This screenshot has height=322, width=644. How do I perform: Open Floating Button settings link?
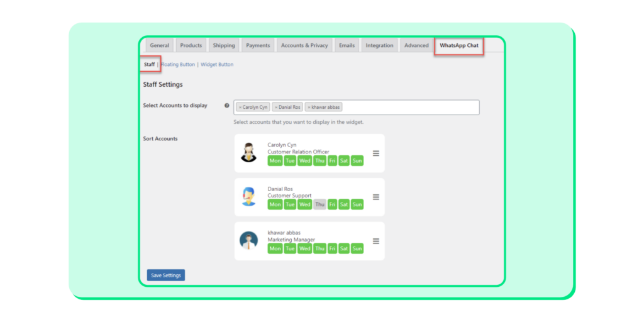(178, 65)
